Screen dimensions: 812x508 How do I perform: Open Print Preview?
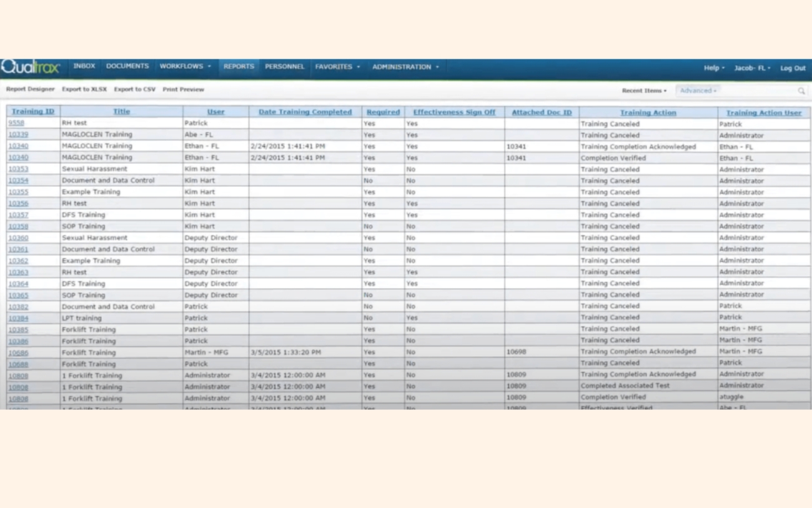click(x=183, y=89)
